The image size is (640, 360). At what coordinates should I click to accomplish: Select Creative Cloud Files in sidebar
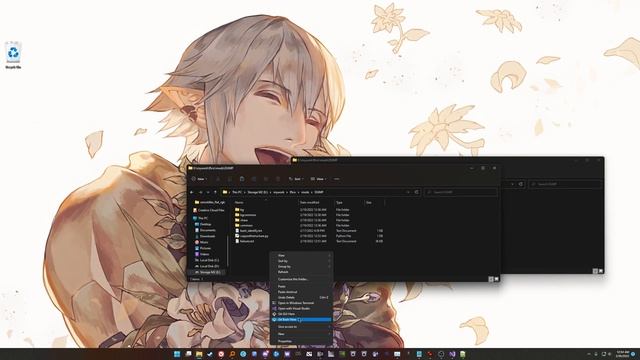[209, 210]
